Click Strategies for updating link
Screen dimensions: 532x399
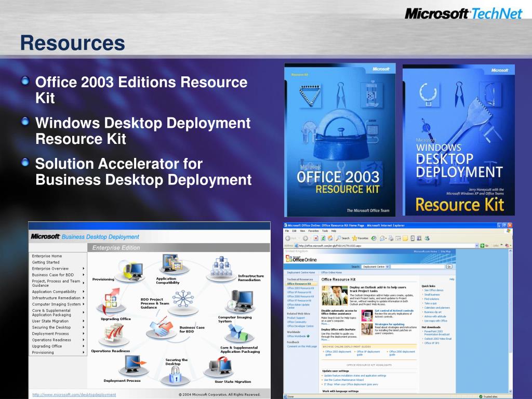point(390,324)
